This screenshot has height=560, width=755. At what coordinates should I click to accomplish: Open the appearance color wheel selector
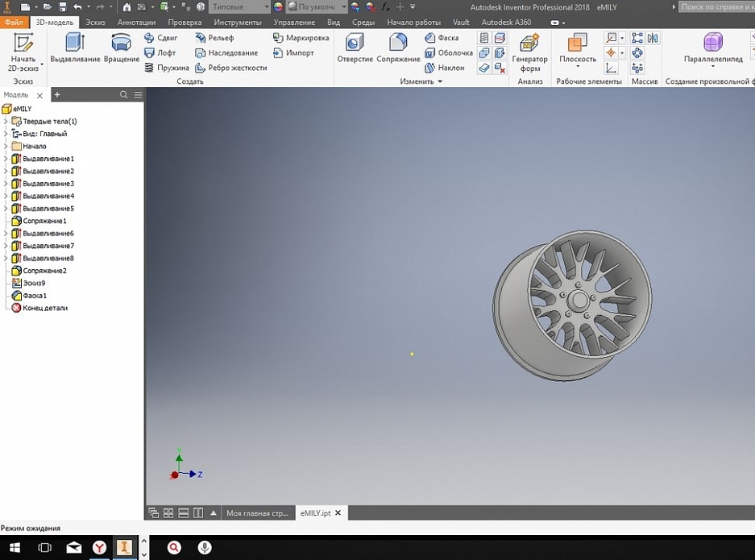[279, 6]
